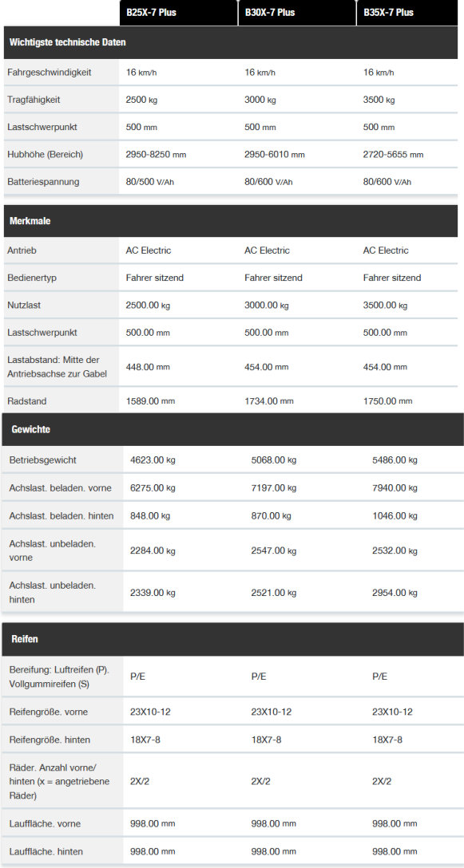Click the 2950-8250 mm lift height value

point(156,155)
